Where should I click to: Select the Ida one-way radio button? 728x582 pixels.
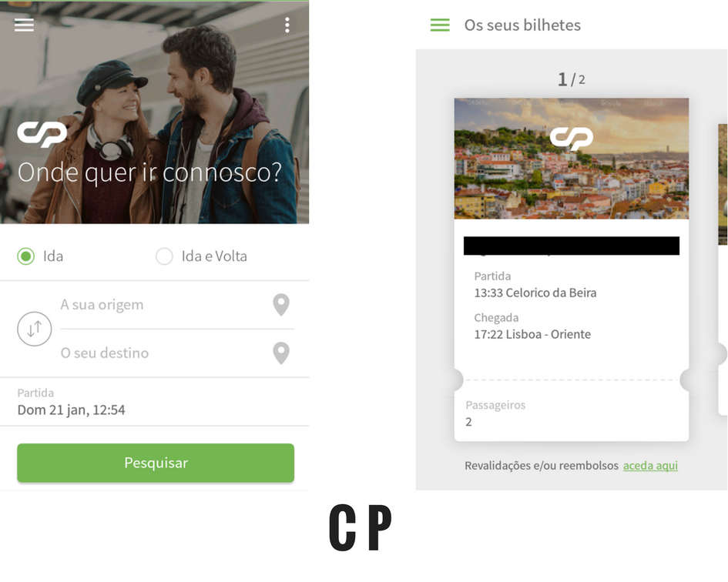[x=26, y=256]
